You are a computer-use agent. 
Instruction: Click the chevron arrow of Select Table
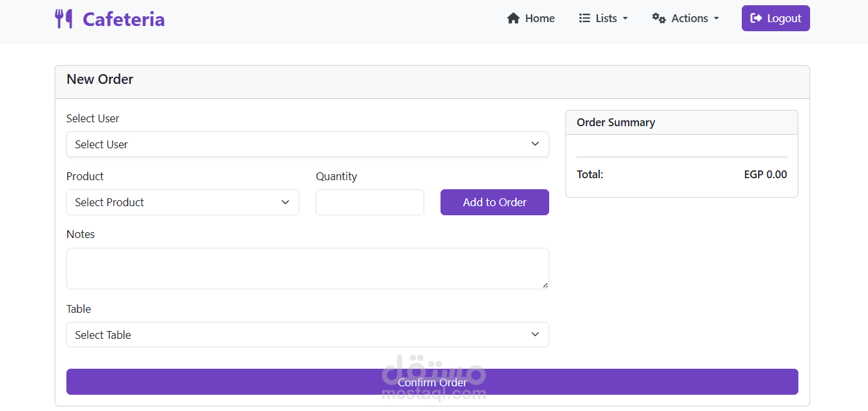(x=535, y=334)
